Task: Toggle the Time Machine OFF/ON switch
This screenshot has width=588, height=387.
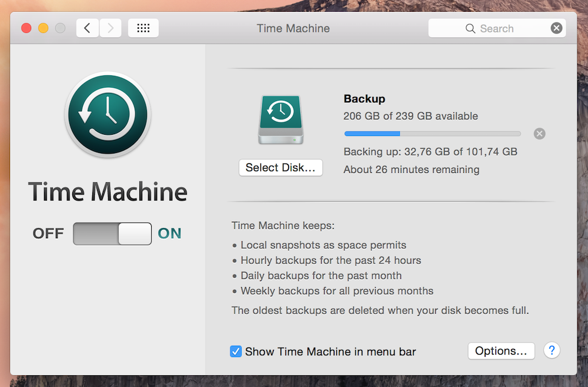Action: (112, 233)
